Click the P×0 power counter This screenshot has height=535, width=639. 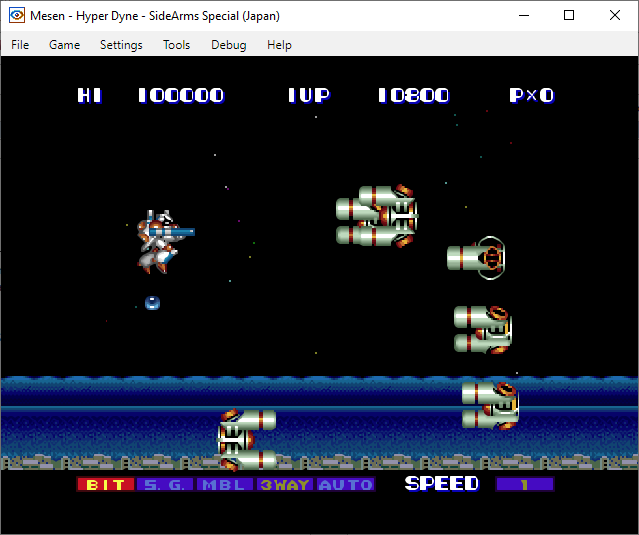[532, 96]
